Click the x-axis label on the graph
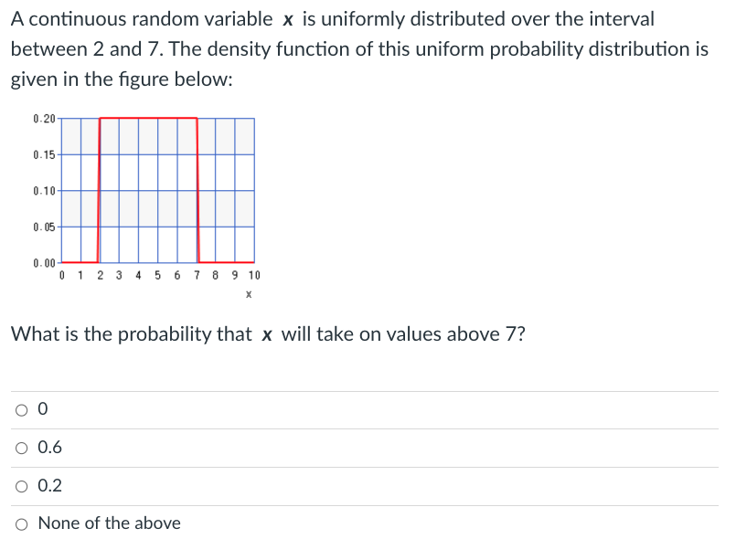This screenshot has width=736, height=560. 249,294
